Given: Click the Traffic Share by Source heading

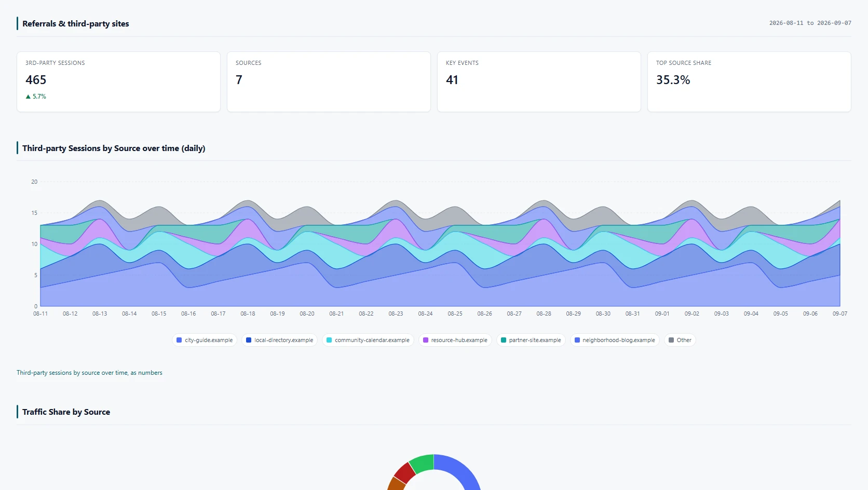Looking at the screenshot, I should 66,412.
